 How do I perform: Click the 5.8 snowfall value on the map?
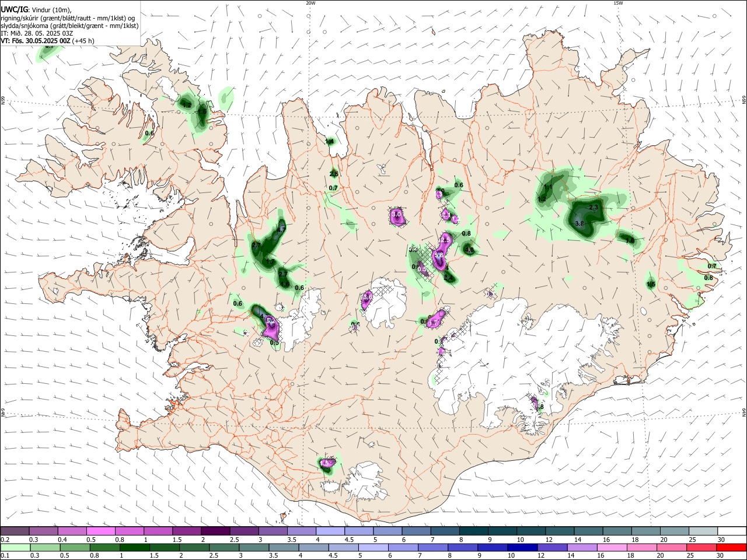(x=439, y=255)
